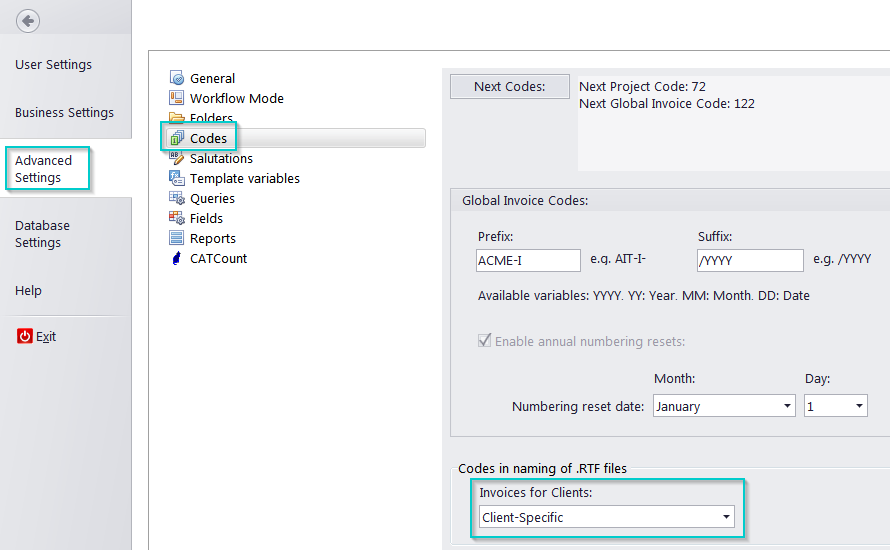The image size is (890, 550).
Task: Go to Database Settings
Action: pos(43,234)
